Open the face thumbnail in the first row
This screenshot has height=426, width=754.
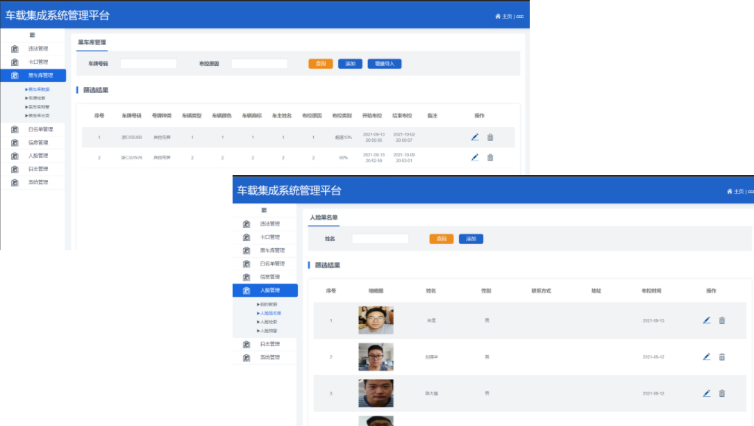pos(375,320)
